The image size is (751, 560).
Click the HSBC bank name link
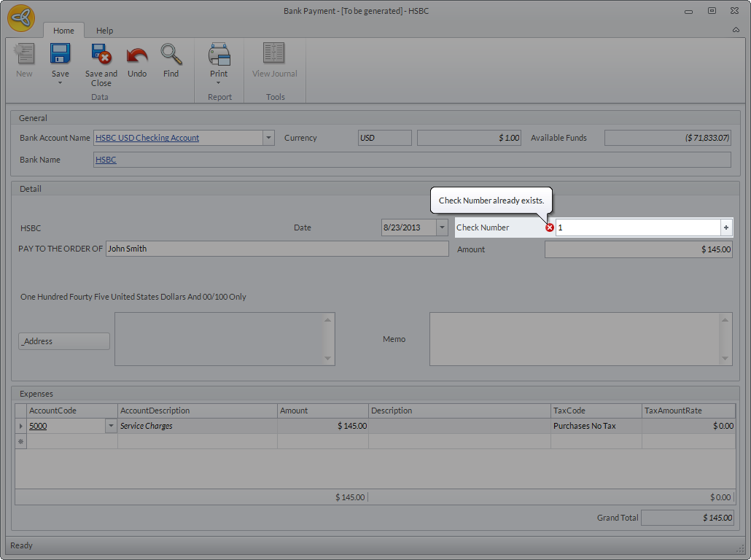[x=106, y=160]
